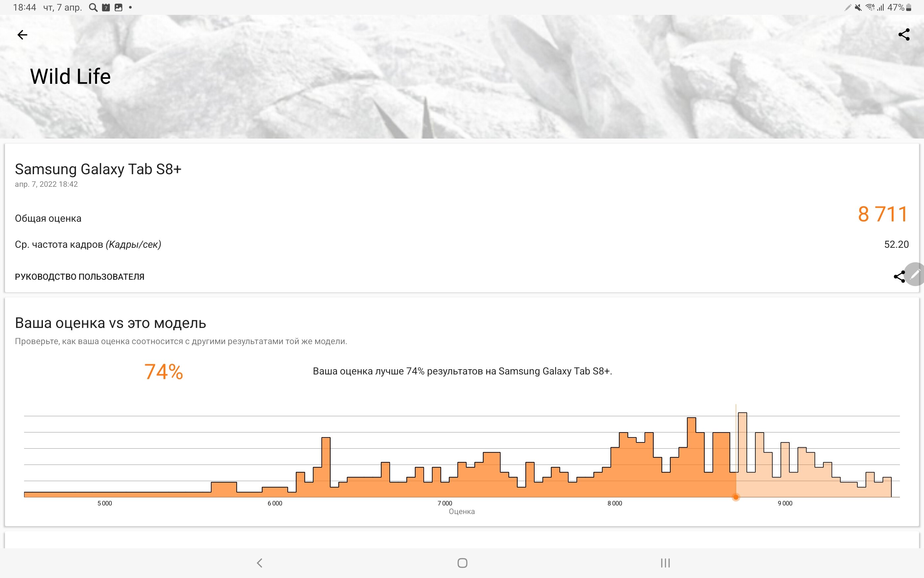The width and height of the screenshot is (924, 578).
Task: Tap the 7 000 axis label
Action: coord(445,503)
